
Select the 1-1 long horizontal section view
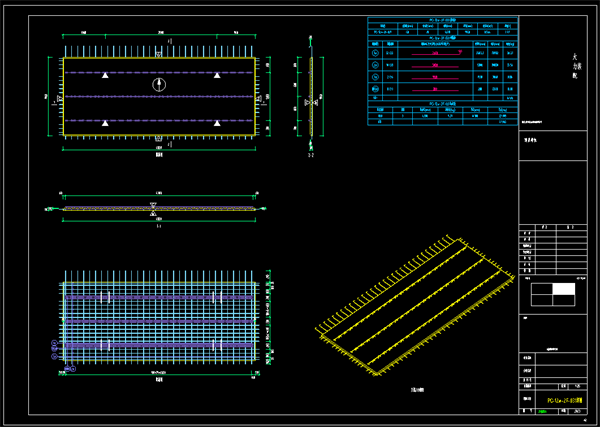click(x=156, y=209)
